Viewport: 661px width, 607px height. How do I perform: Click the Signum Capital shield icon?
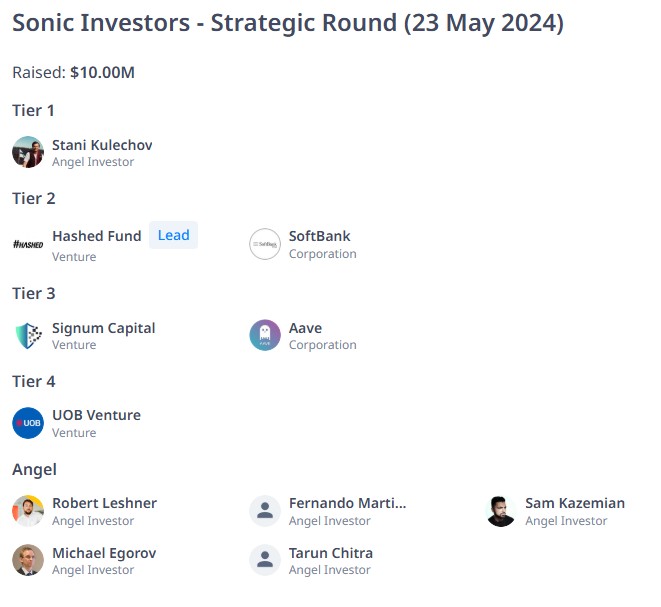(x=28, y=336)
